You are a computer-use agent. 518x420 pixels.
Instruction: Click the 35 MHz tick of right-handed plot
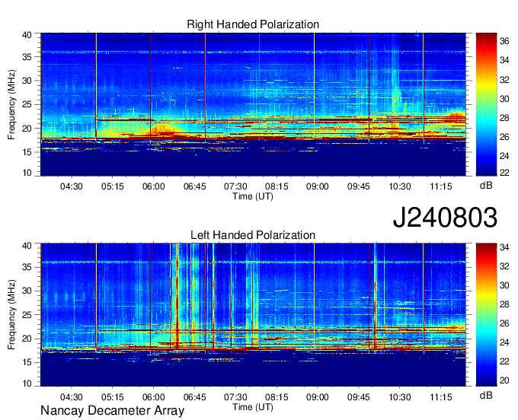click(x=27, y=57)
